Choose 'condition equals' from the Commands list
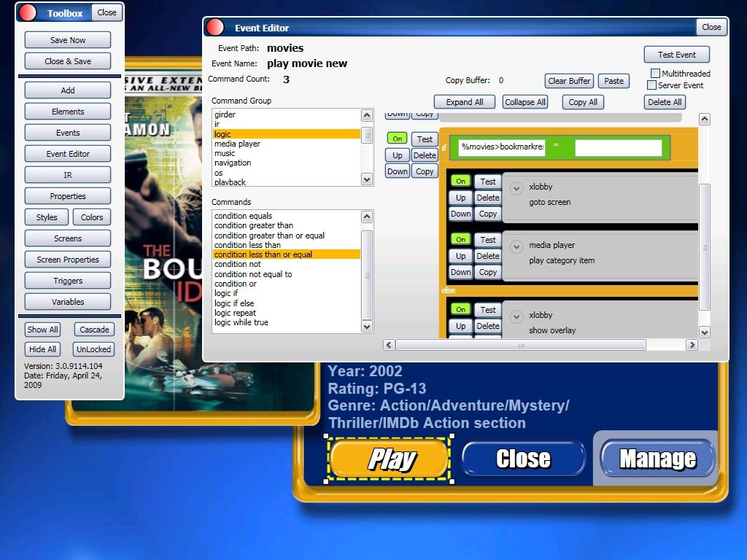 click(286, 216)
